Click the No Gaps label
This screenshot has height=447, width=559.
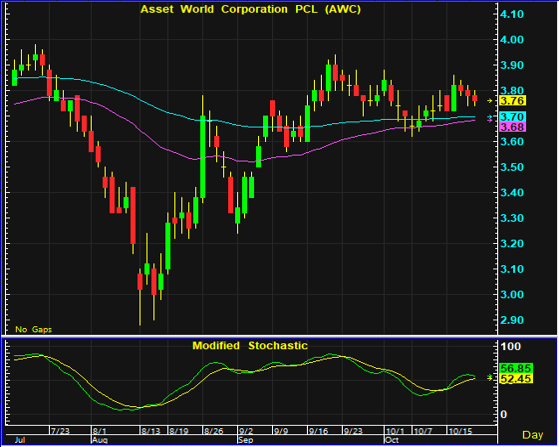(x=34, y=329)
